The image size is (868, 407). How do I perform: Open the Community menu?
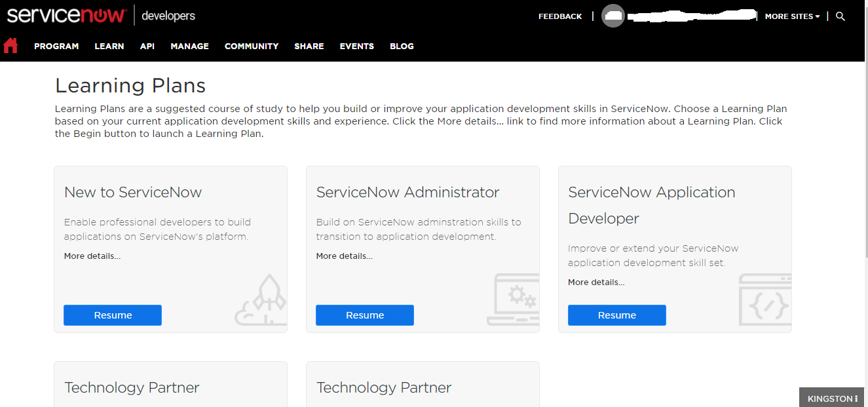pos(252,46)
